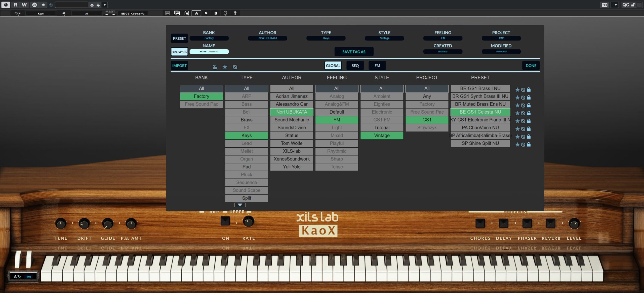Select the PRESET view button
Screen dimensions: 644x293
tap(179, 39)
